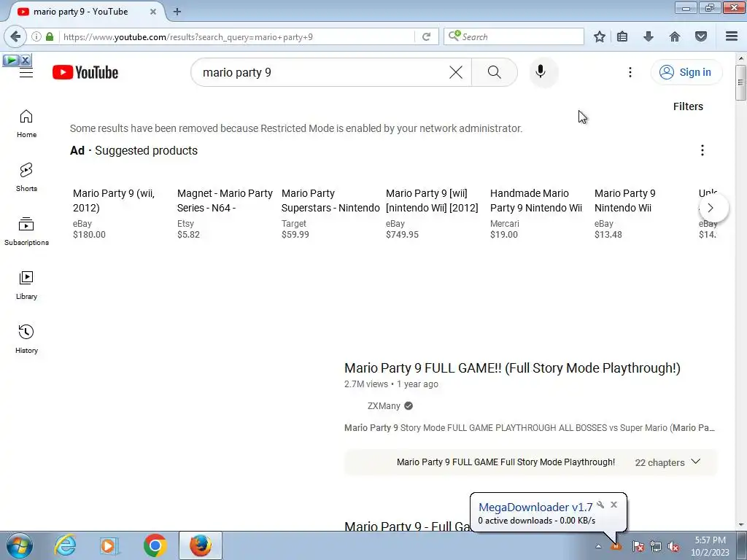Open Subscriptions in the sidebar
The height and width of the screenshot is (560, 747).
pos(26,231)
